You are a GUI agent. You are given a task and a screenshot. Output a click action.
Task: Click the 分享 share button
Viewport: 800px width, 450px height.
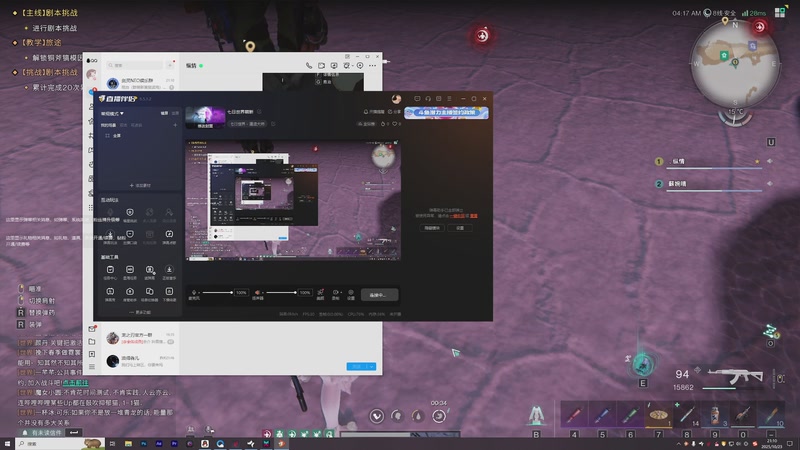395,112
